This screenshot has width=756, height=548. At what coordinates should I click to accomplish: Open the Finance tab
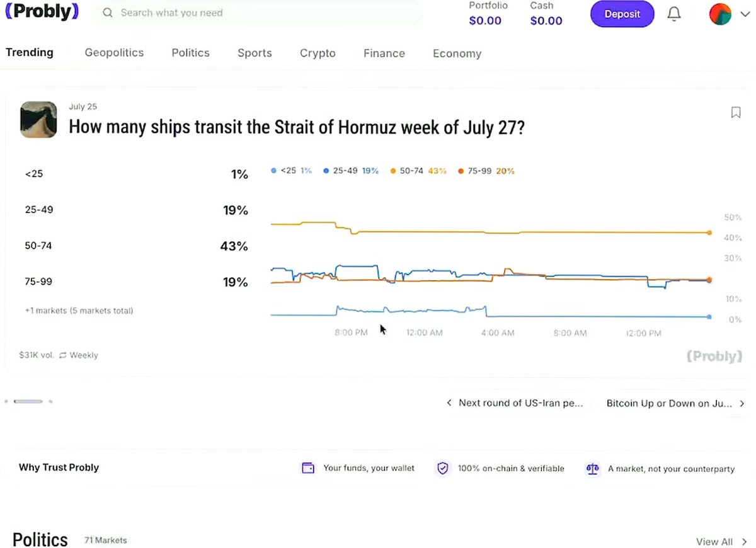(x=384, y=54)
